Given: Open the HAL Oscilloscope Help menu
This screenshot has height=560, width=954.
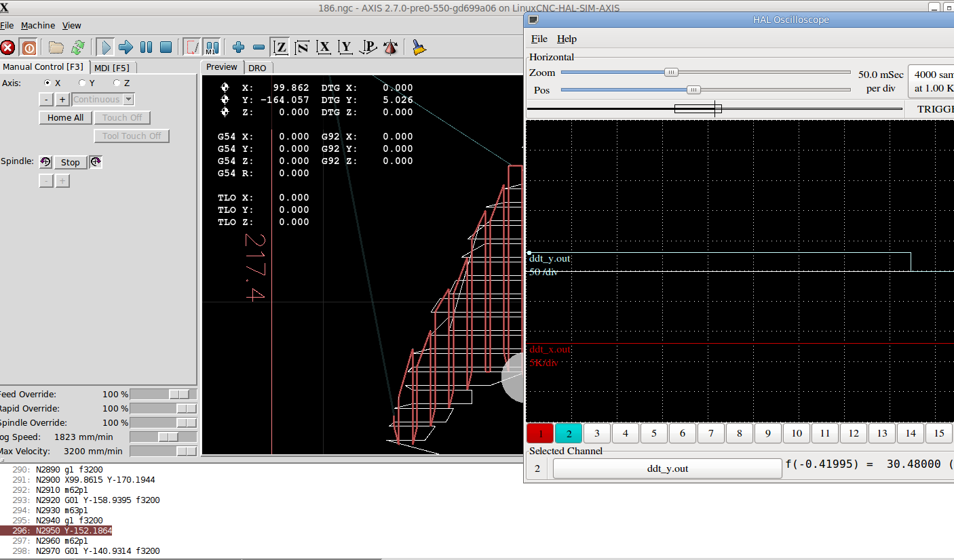Looking at the screenshot, I should (567, 39).
